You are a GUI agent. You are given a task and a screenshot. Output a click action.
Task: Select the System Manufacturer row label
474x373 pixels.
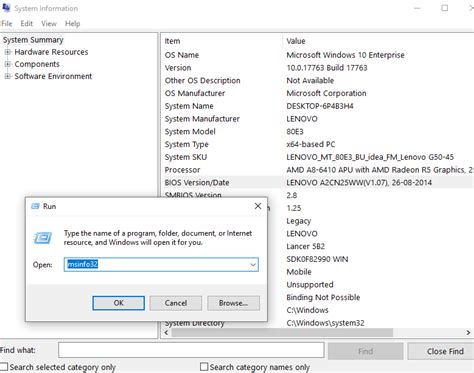202,119
